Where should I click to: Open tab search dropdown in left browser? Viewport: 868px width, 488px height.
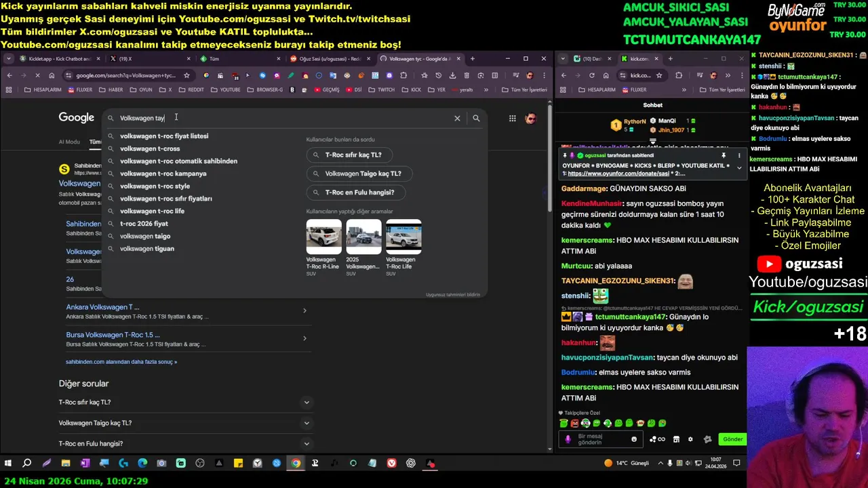point(8,59)
